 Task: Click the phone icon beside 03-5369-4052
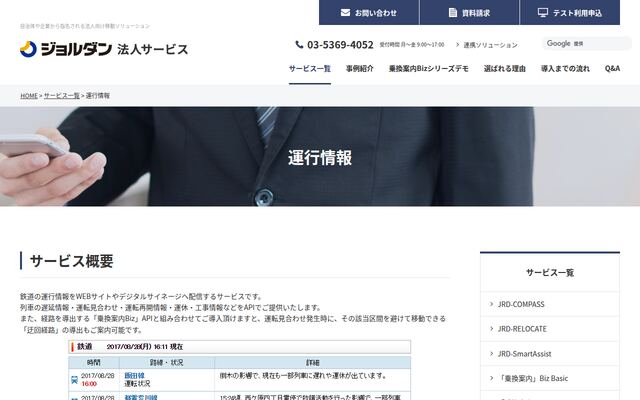click(299, 44)
